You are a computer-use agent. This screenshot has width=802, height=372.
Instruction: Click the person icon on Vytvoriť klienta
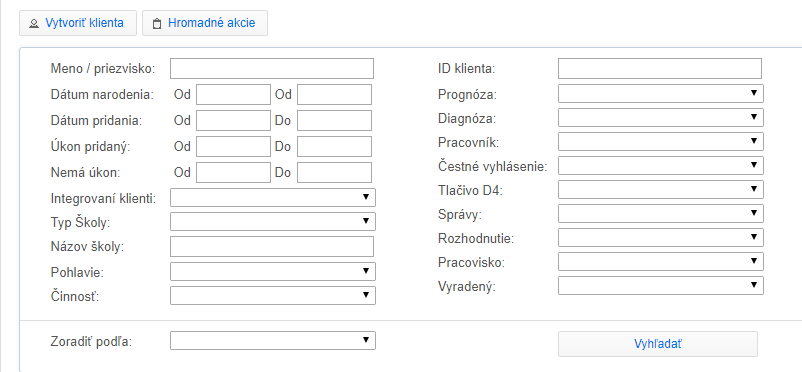point(34,24)
